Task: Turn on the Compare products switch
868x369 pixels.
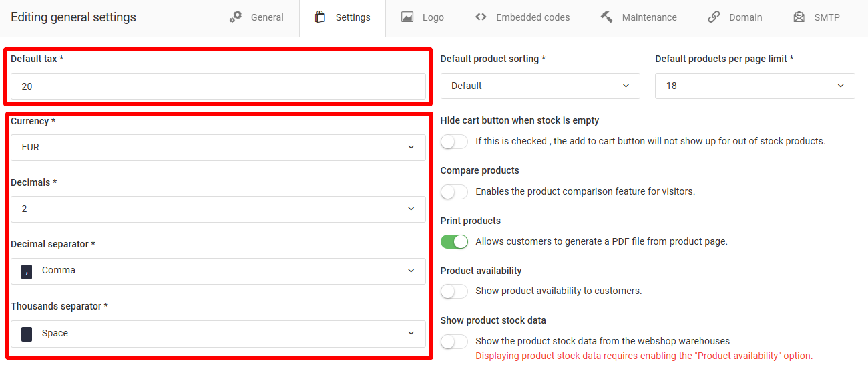Action: pos(454,192)
